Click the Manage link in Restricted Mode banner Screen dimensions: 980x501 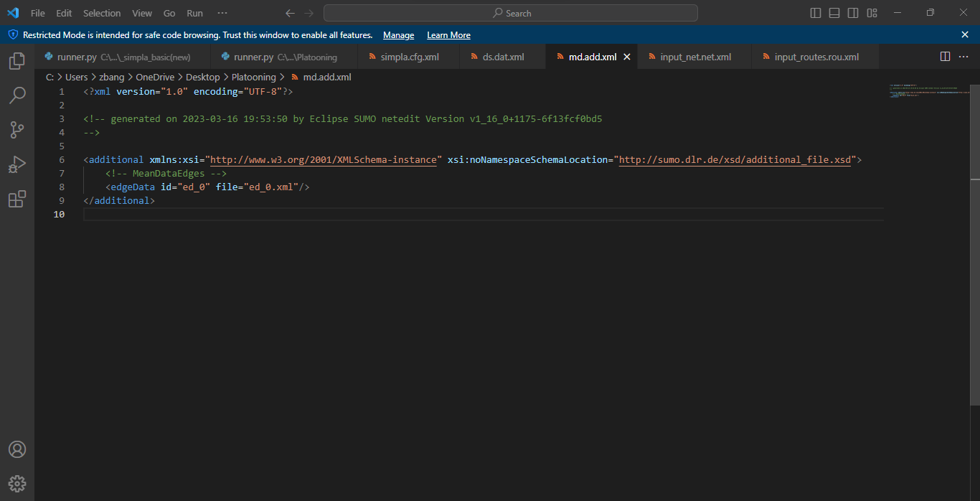point(398,35)
